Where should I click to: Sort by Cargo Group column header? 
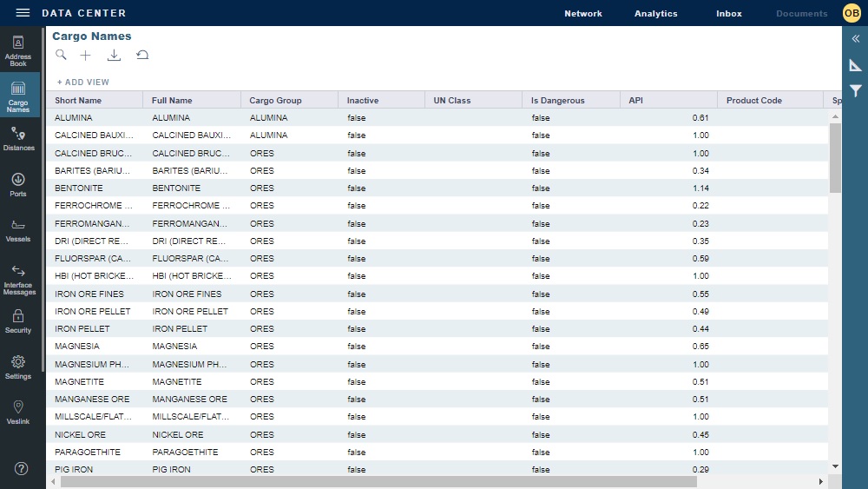275,101
